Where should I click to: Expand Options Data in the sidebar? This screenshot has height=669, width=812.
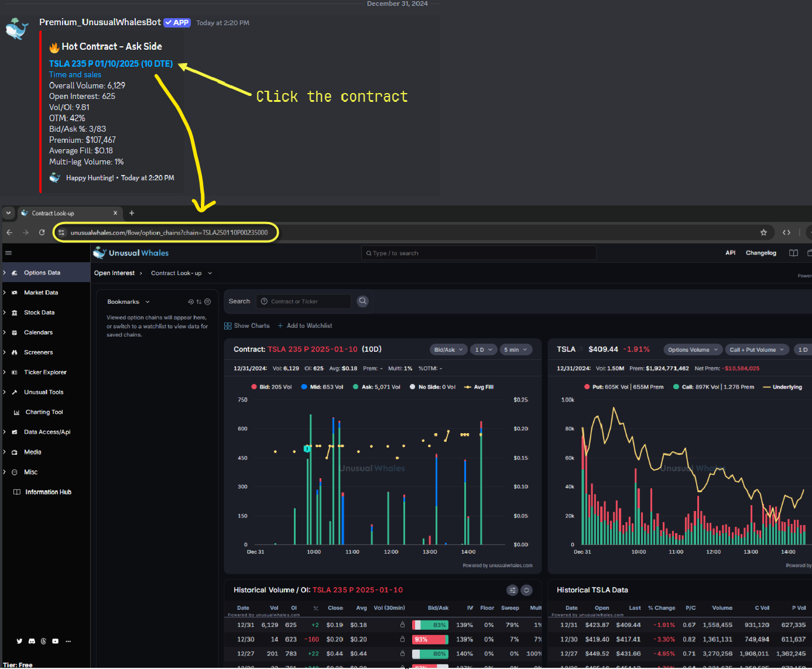tap(45, 273)
